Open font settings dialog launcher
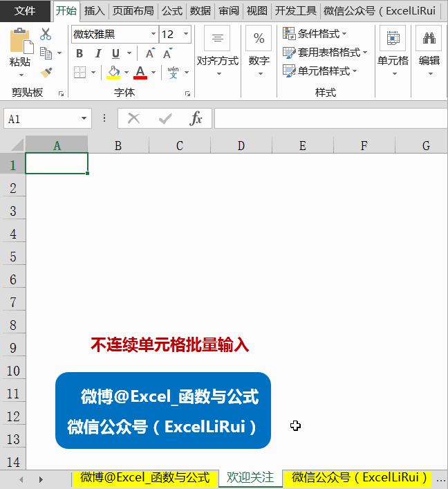Screen dimensions: 448x489 point(187,93)
